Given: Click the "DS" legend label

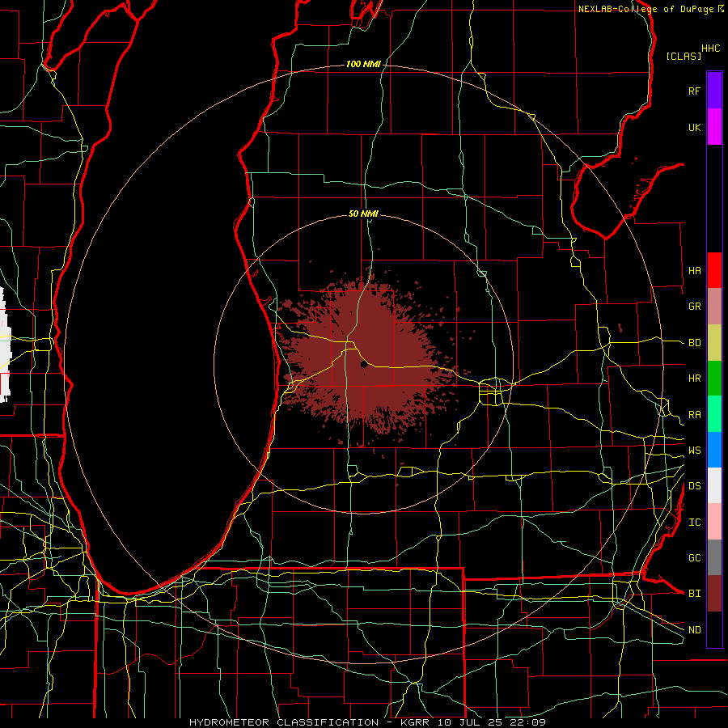Looking at the screenshot, I should [x=694, y=486].
